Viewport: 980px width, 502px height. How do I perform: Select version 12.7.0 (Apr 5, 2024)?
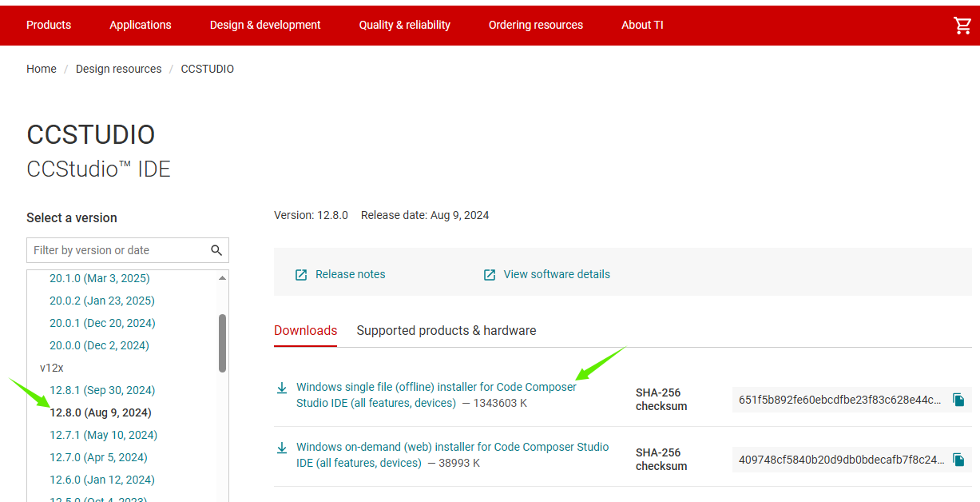point(99,457)
